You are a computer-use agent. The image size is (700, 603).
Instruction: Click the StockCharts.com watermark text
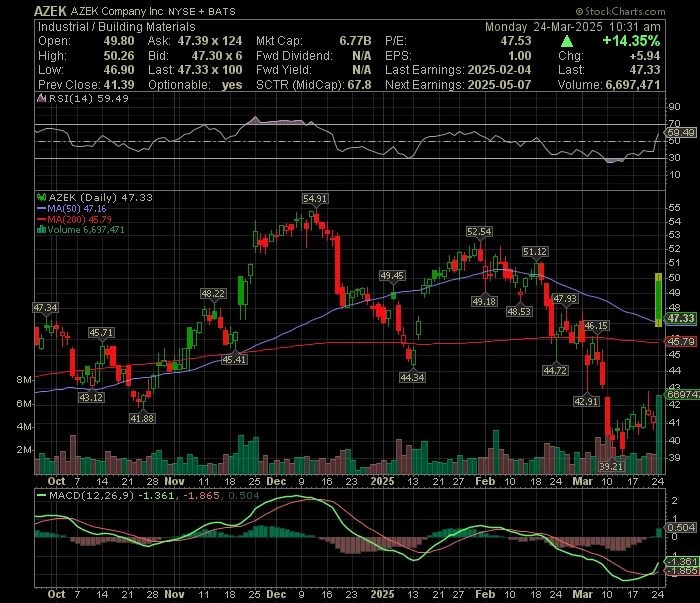pyautogui.click(x=620, y=11)
